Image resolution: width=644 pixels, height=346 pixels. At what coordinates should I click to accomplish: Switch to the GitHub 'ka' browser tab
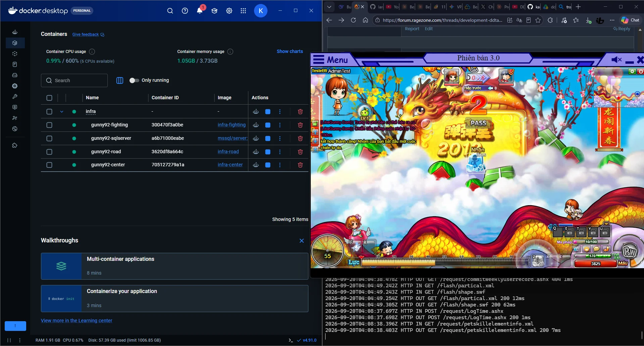point(534,7)
